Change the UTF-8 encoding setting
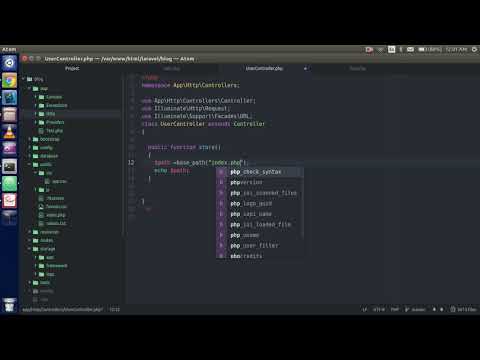Image resolution: width=480 pixels, height=360 pixels. [x=379, y=309]
